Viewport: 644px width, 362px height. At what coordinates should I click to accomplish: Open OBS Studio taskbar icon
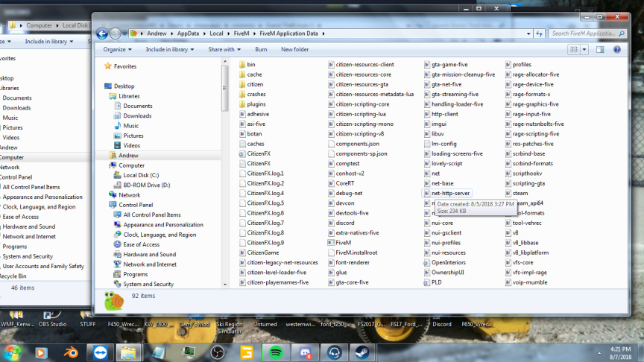coord(218,352)
